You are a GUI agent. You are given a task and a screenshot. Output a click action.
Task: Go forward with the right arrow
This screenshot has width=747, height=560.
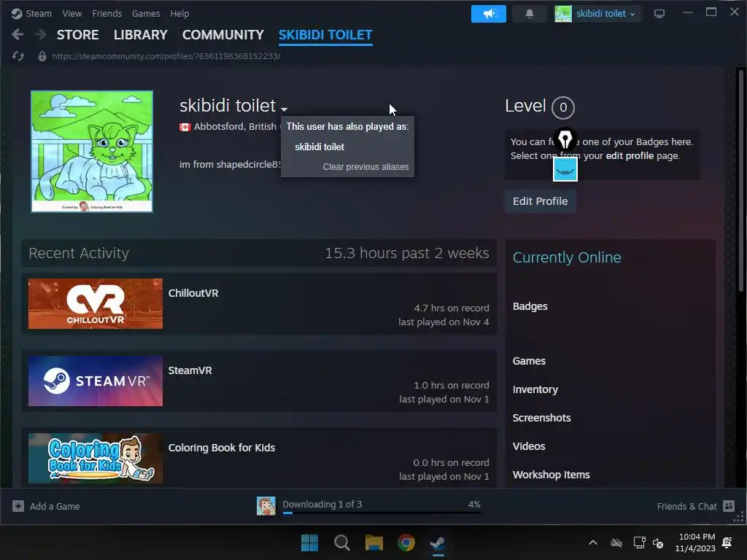(41, 34)
